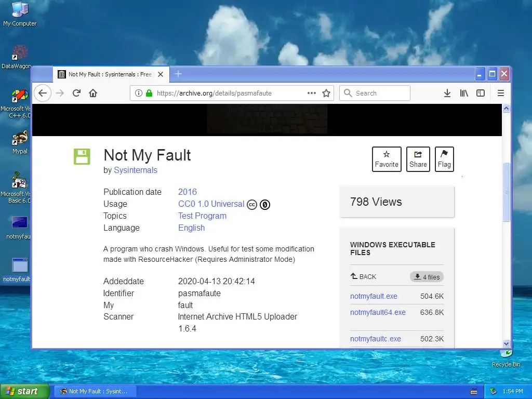
Task: Click the vertical scrollbar thumb
Action: (506, 192)
